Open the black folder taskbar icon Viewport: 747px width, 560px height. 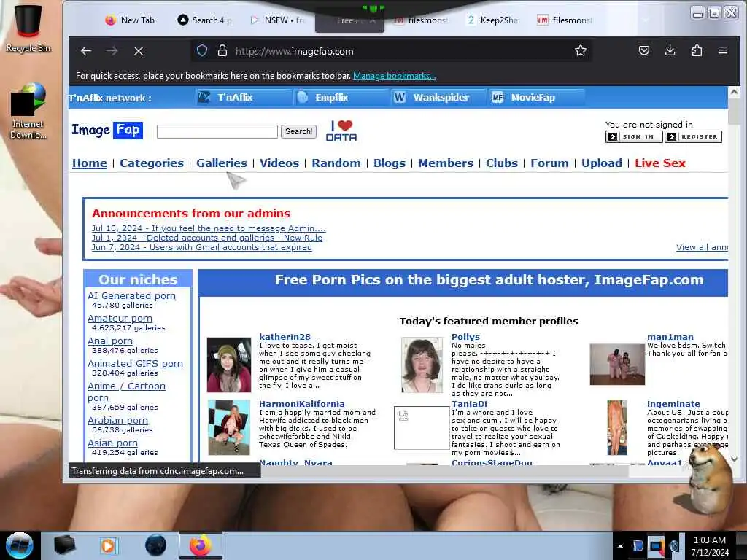pyautogui.click(x=64, y=545)
